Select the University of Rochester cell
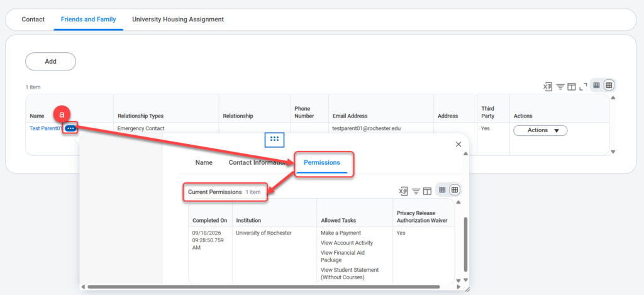 [264, 233]
